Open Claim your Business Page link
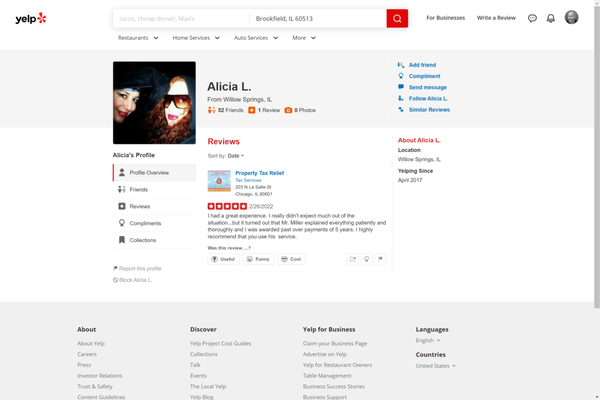This screenshot has height=400, width=600. tap(335, 343)
